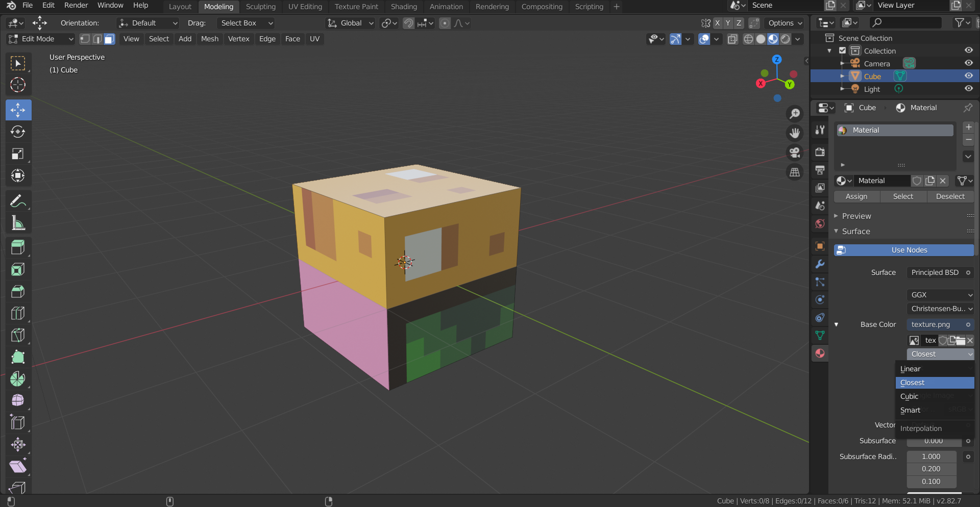Open the Modifier properties wrench tab

coord(820,264)
